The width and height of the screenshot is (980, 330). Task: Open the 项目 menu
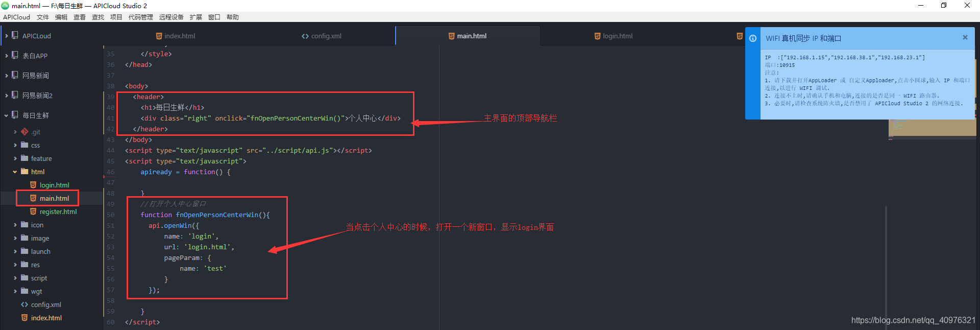(116, 17)
